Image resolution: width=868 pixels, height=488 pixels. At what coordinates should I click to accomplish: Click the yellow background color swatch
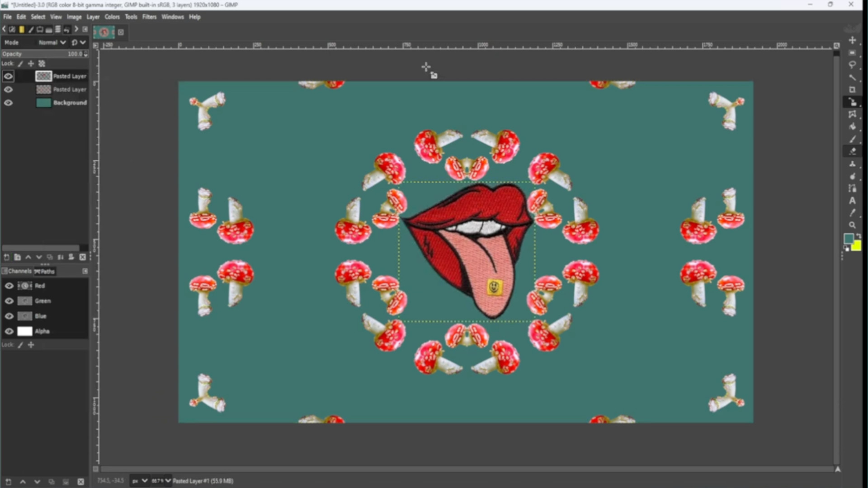(x=857, y=246)
